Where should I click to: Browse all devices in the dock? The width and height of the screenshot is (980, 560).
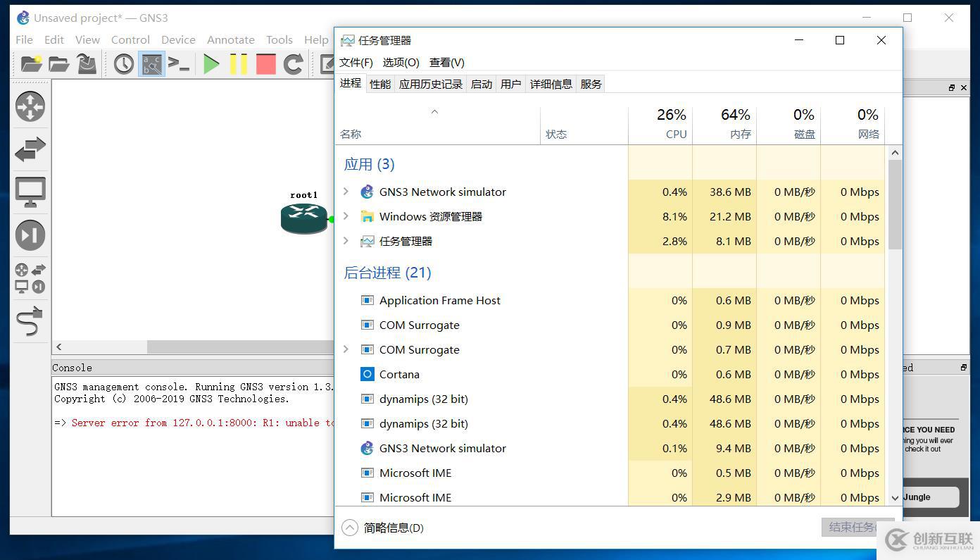tap(30, 278)
